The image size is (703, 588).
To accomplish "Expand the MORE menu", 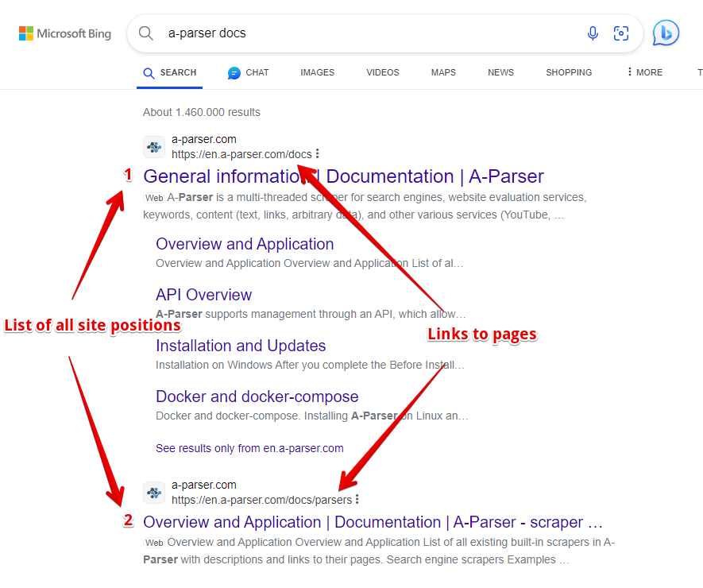I will 644,72.
